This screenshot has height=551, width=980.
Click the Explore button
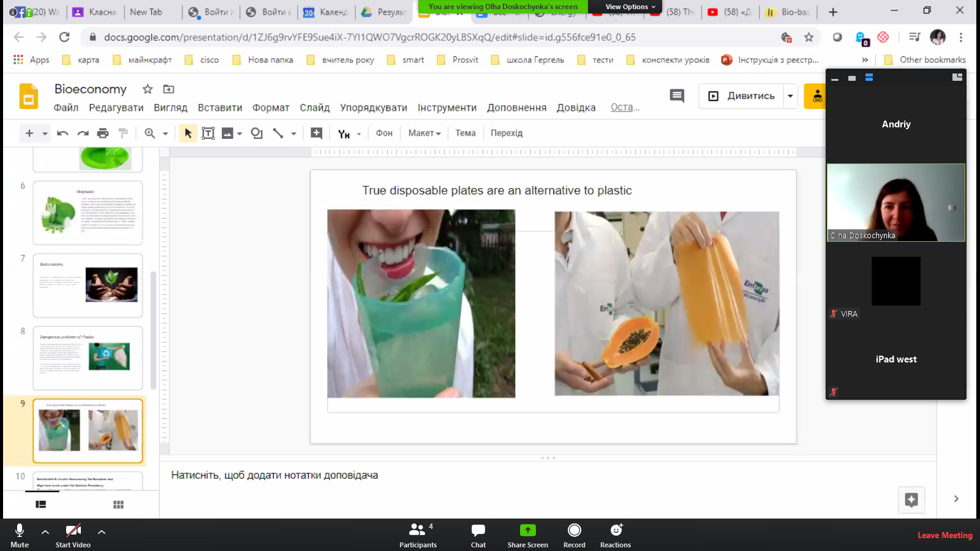coord(911,500)
